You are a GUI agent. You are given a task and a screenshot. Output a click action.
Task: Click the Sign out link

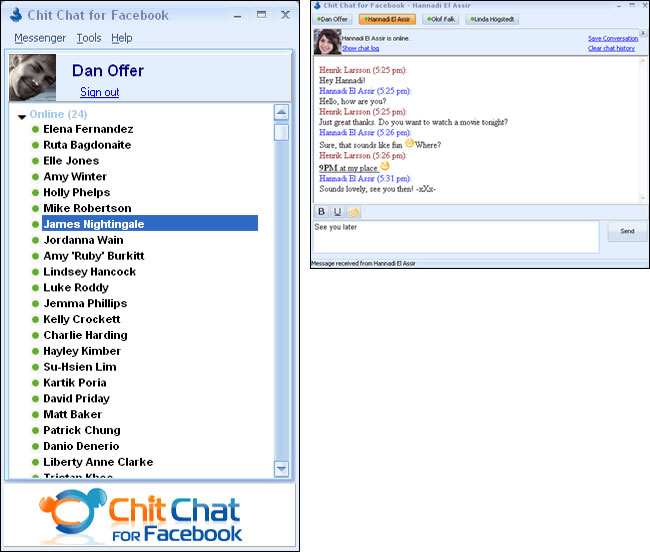click(x=99, y=92)
